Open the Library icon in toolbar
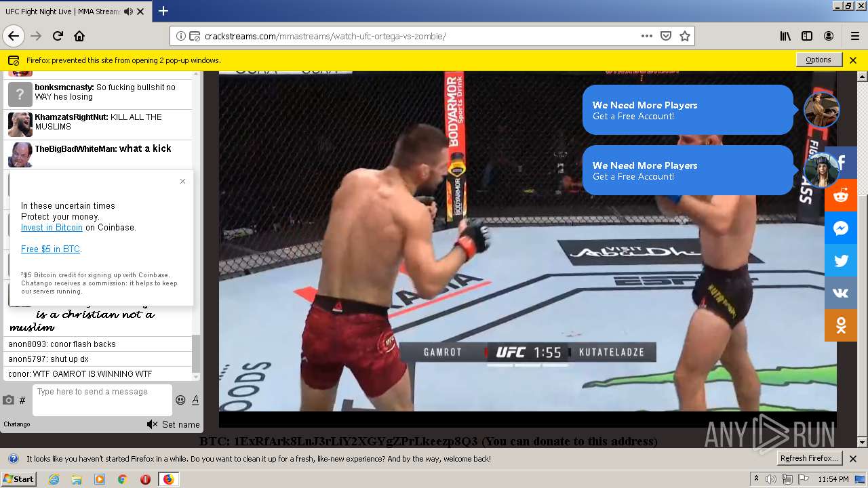Image resolution: width=868 pixels, height=488 pixels. pos(785,36)
